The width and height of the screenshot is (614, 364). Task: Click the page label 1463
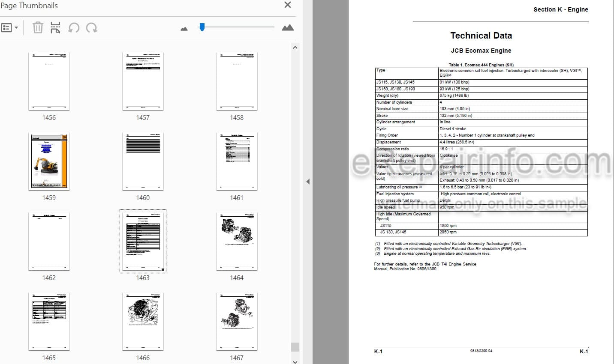[143, 278]
